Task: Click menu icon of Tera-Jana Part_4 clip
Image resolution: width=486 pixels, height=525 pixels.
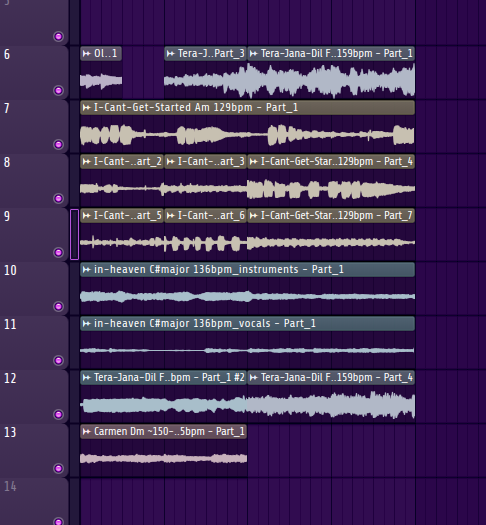Action: (254, 378)
